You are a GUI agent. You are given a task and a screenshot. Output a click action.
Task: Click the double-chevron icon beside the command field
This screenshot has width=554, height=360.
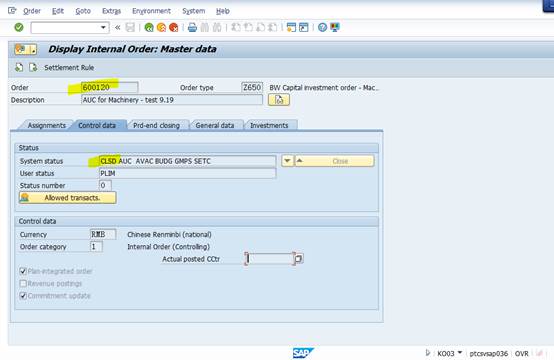coord(118,27)
